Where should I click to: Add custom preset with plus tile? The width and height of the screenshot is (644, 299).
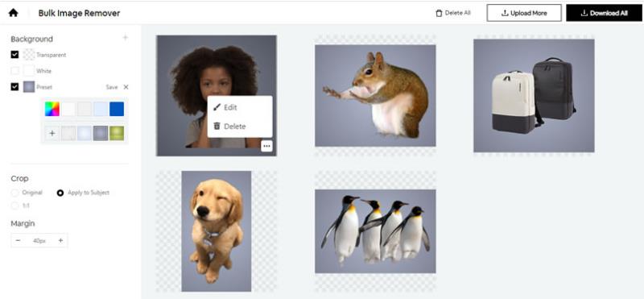click(52, 133)
